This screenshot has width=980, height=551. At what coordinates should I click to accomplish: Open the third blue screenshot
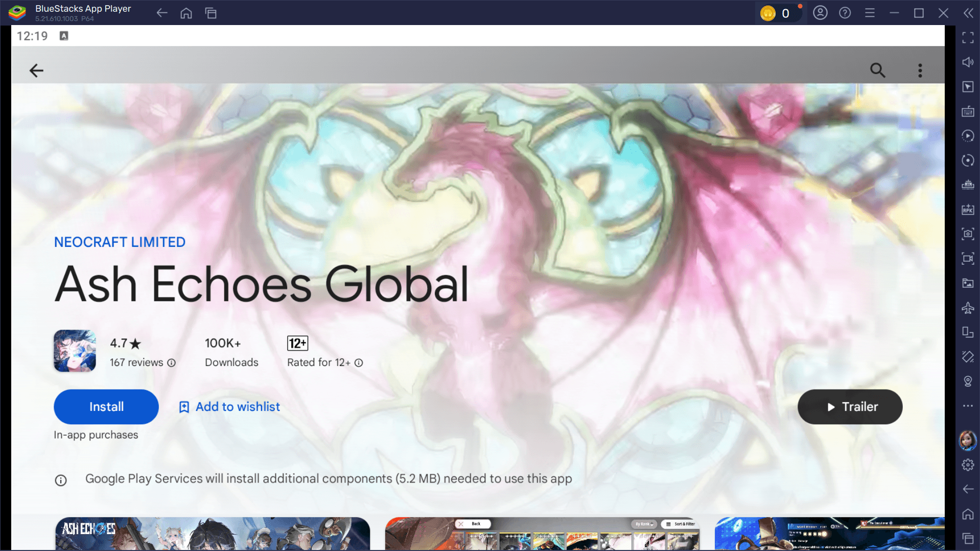[x=829, y=534]
